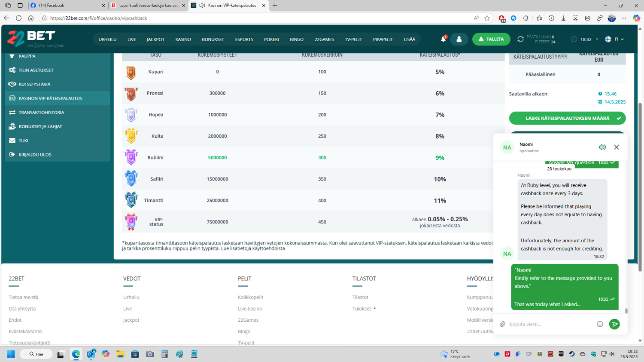Click the chat window scrollbar

[x=626, y=311]
